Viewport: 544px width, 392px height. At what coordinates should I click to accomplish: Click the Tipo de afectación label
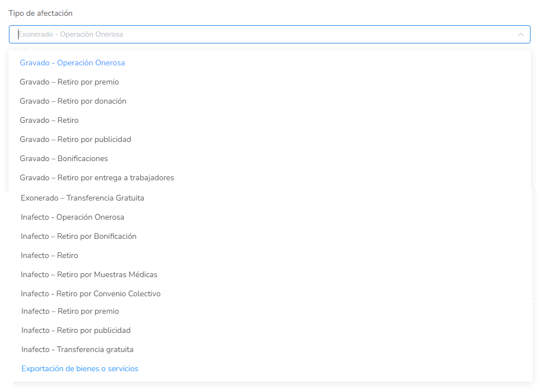point(41,13)
